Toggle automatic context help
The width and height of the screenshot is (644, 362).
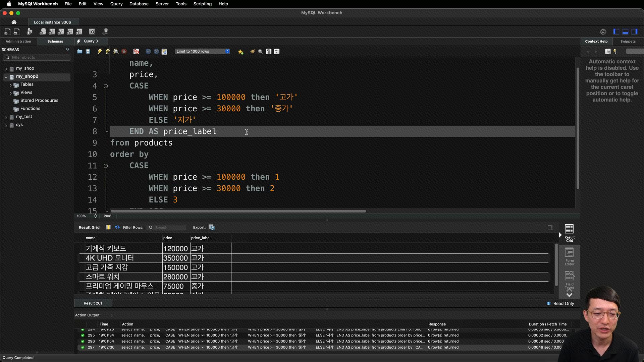[x=615, y=51]
